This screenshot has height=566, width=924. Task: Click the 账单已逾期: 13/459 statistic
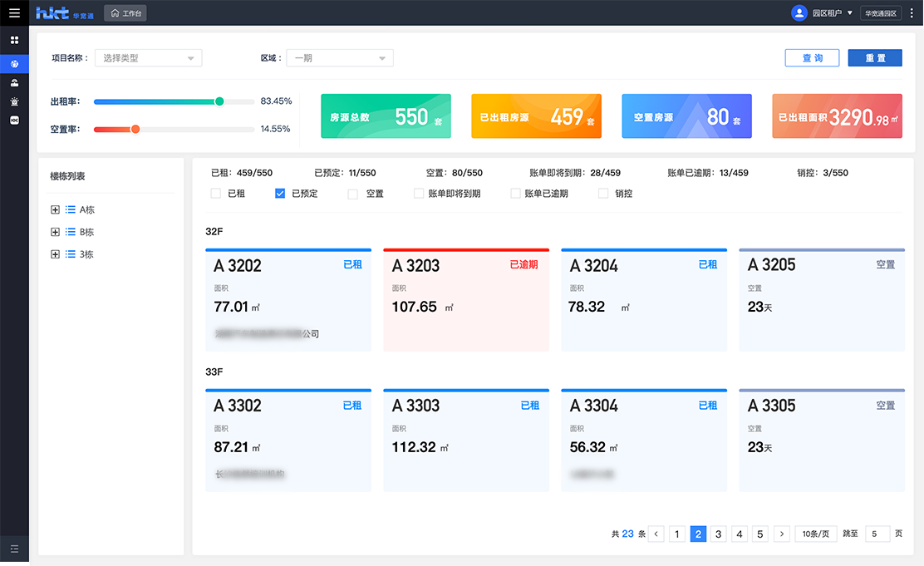[x=708, y=173]
